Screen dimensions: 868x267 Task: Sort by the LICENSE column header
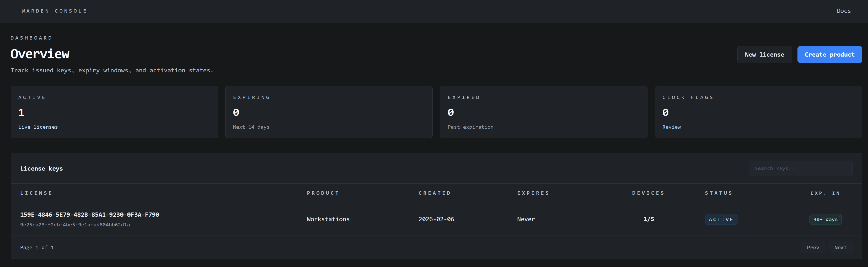pyautogui.click(x=36, y=193)
